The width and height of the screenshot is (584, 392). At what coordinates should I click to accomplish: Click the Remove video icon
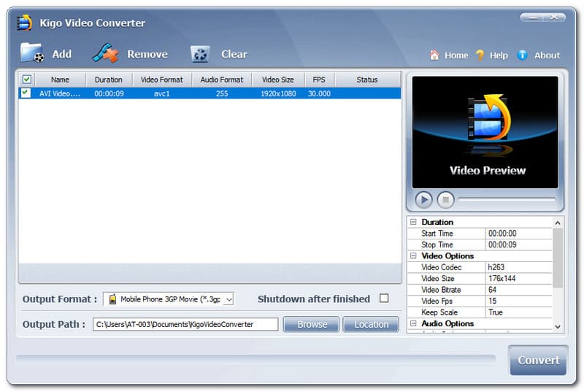[105, 53]
